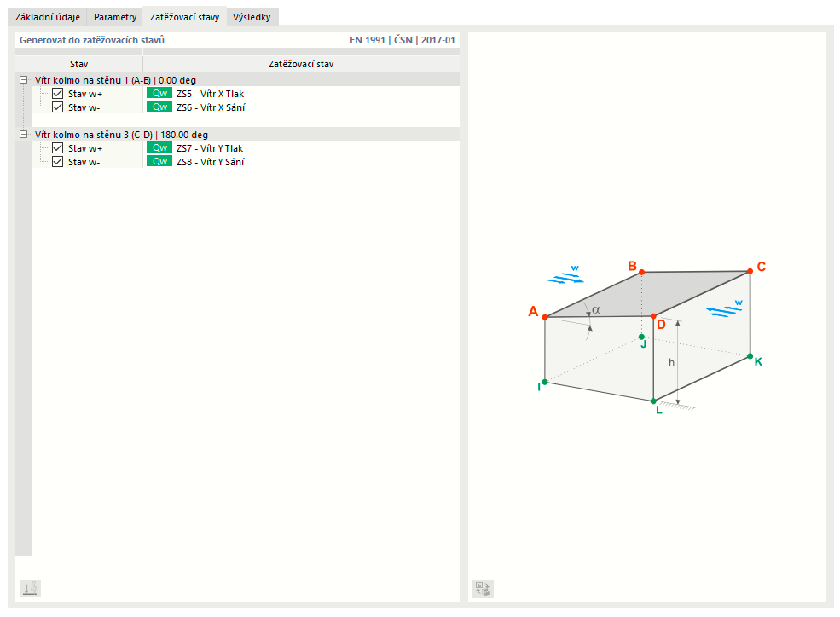
Task: Toggle Stav w+ checkbox under wall 3 (C-D)
Action: 58,148
